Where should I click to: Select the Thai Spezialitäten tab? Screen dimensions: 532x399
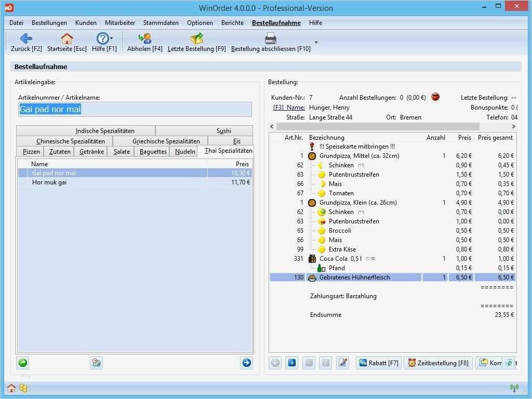(x=226, y=151)
